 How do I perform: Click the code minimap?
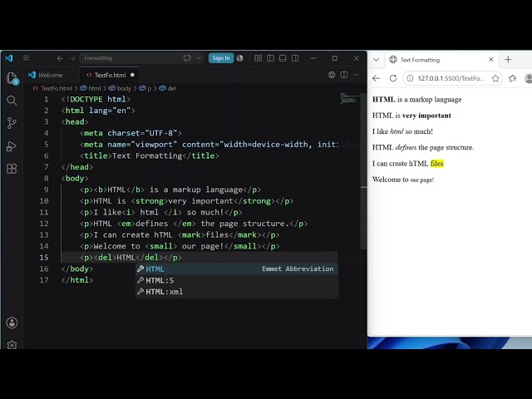pyautogui.click(x=349, y=98)
